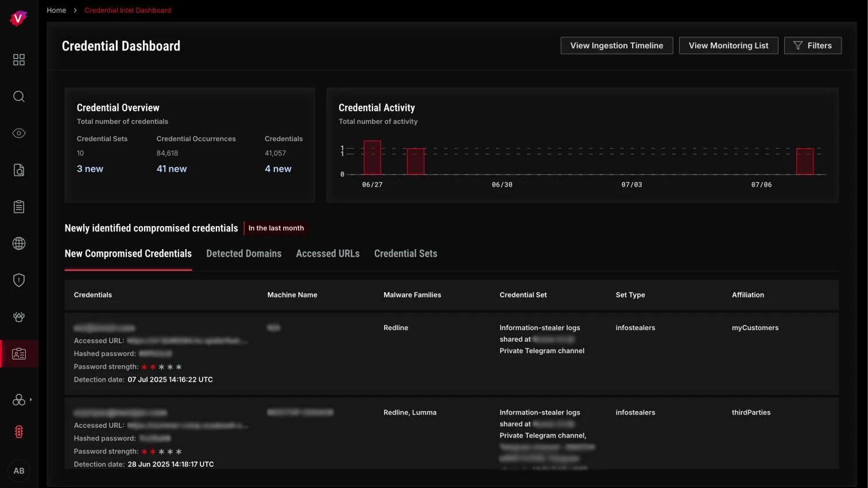Screen dimensions: 868x488
Task: Click the Vortex logo at top left
Action: point(19,18)
